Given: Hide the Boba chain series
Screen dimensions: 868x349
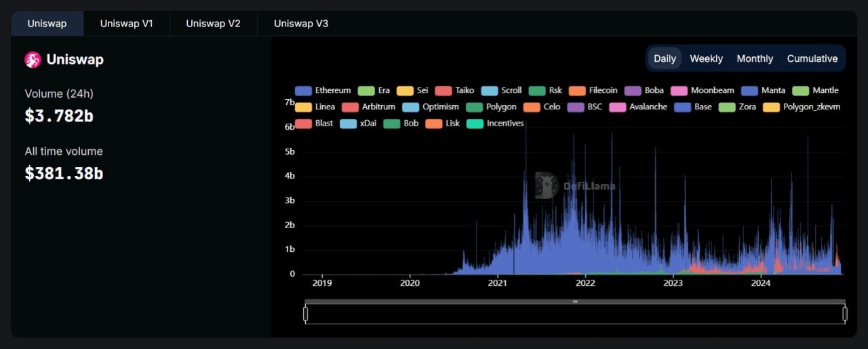Looking at the screenshot, I should (644, 90).
